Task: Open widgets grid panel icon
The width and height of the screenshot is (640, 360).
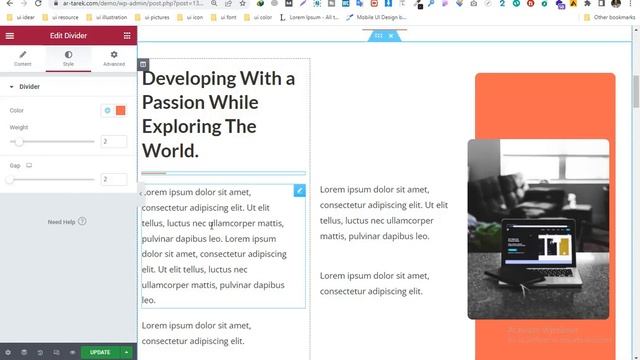Action: coord(127,36)
